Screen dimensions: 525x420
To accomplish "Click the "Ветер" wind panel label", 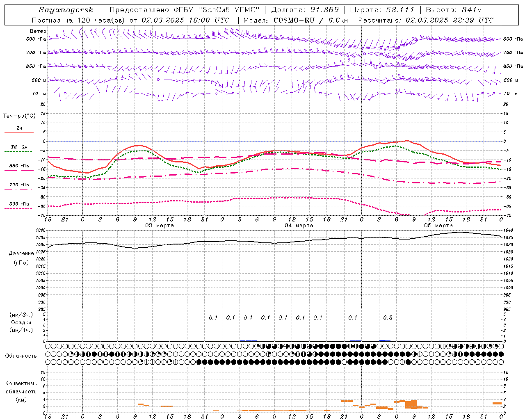I will (x=38, y=31).
